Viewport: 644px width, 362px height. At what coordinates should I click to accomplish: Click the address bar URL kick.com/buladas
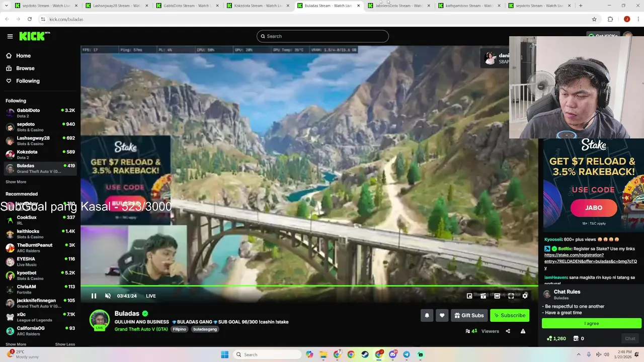click(66, 19)
